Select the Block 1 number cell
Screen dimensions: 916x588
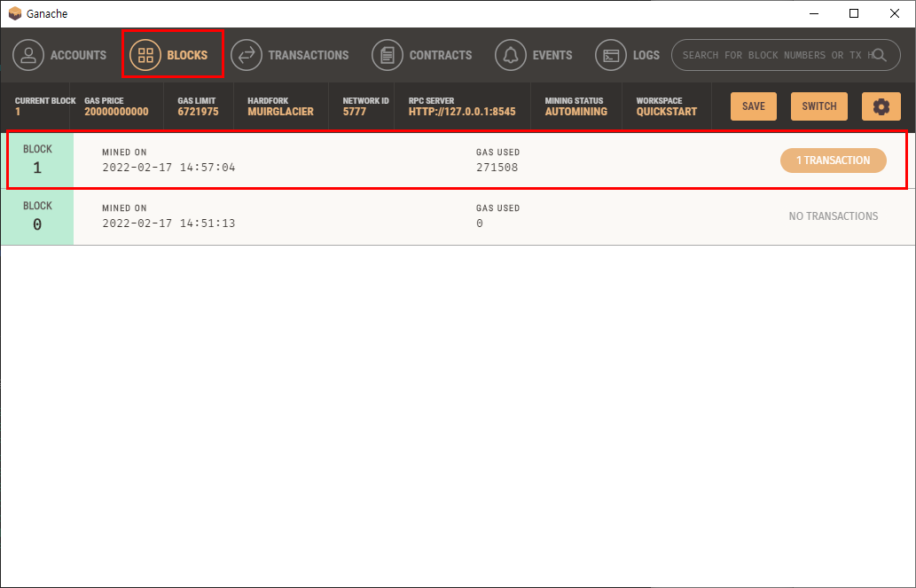coord(37,160)
